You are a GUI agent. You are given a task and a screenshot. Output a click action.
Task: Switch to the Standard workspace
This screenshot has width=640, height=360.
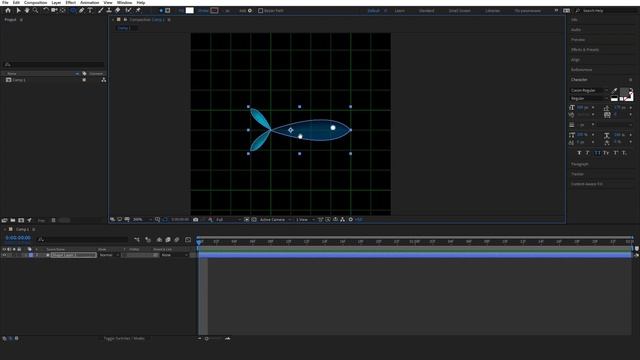[427, 11]
